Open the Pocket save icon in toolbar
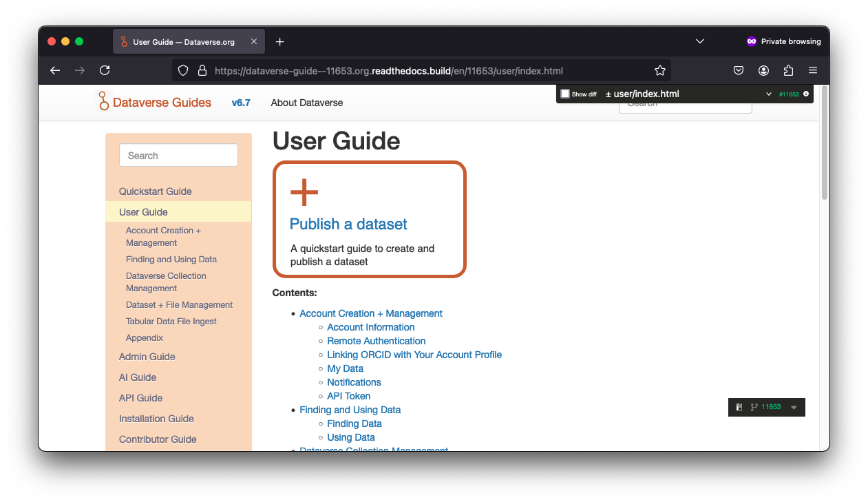868x502 pixels. pyautogui.click(x=738, y=70)
